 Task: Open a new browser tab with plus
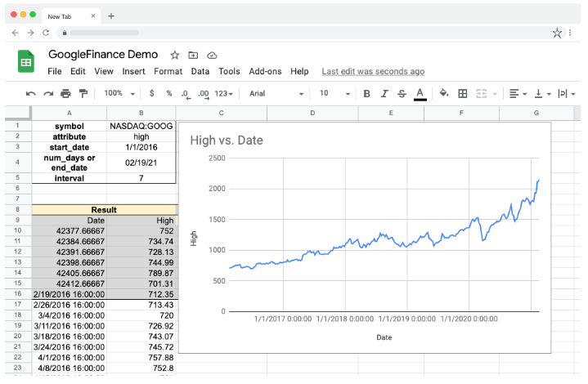111,16
